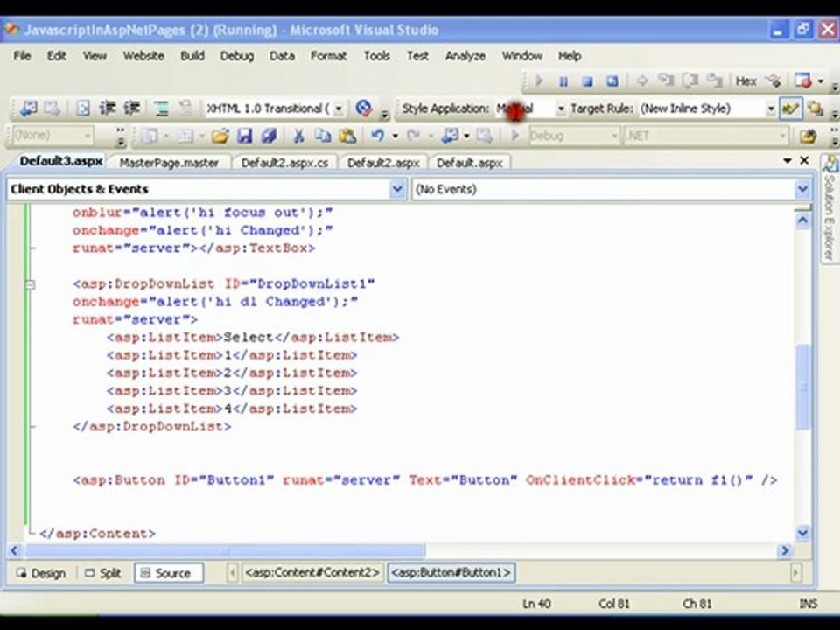Click the 'Select' ListItem code line
The width and height of the screenshot is (840, 630).
coord(253,338)
